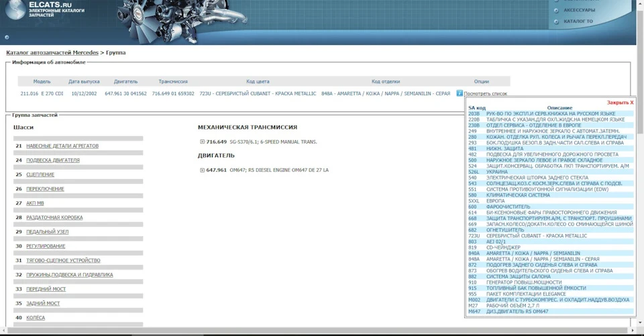The image size is (644, 336).
Task: Select SA code 910 Генератор повыш. мощности row
Action: click(551, 282)
